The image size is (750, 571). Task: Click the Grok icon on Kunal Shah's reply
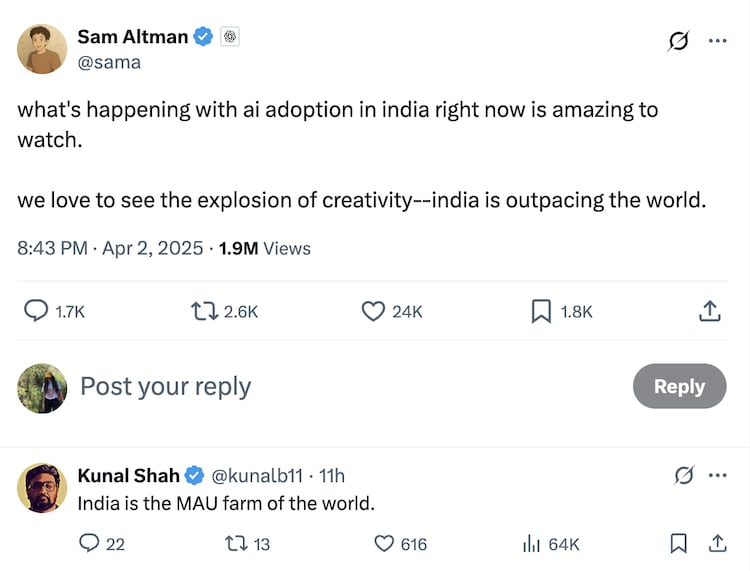[x=684, y=476]
